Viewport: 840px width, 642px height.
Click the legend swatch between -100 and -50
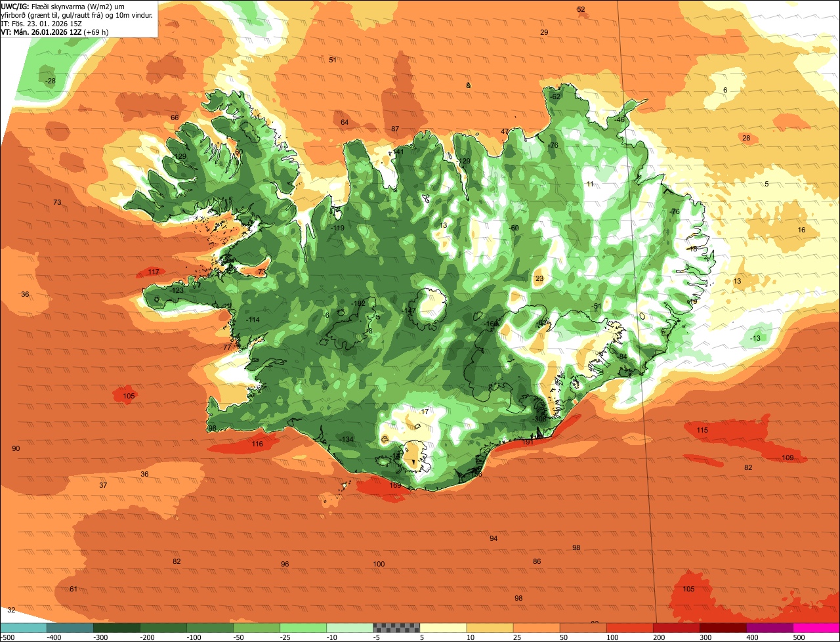(x=210, y=628)
